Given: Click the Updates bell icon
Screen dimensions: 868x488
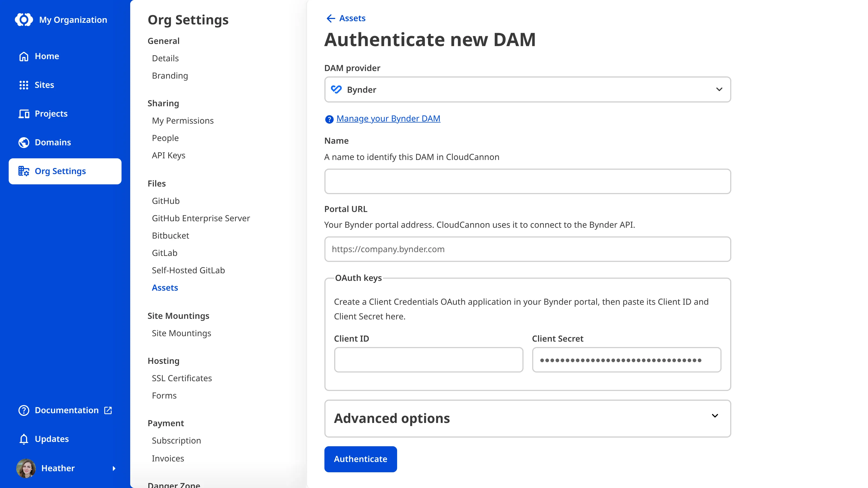Looking at the screenshot, I should 24,439.
